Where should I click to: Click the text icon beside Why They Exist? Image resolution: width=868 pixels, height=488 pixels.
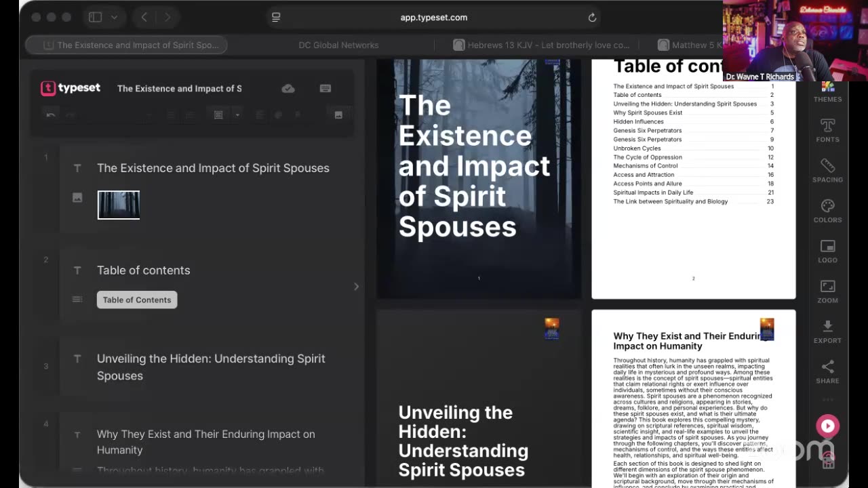[x=77, y=434]
